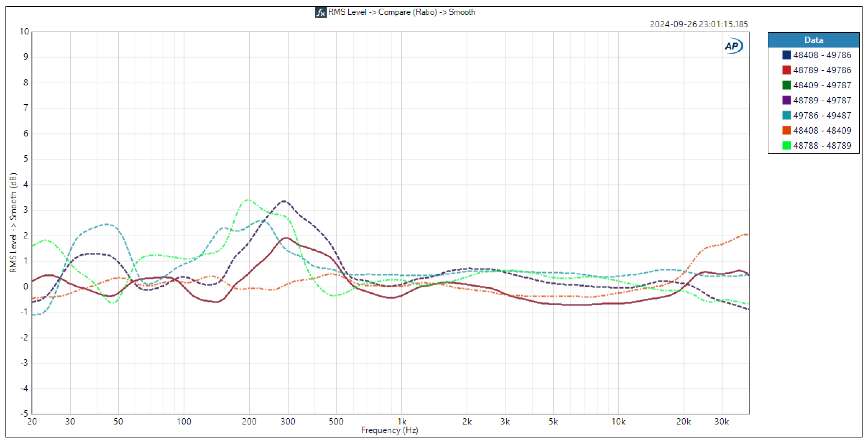
Task: Click orange swatch for 48408 - 48409
Action: click(786, 130)
